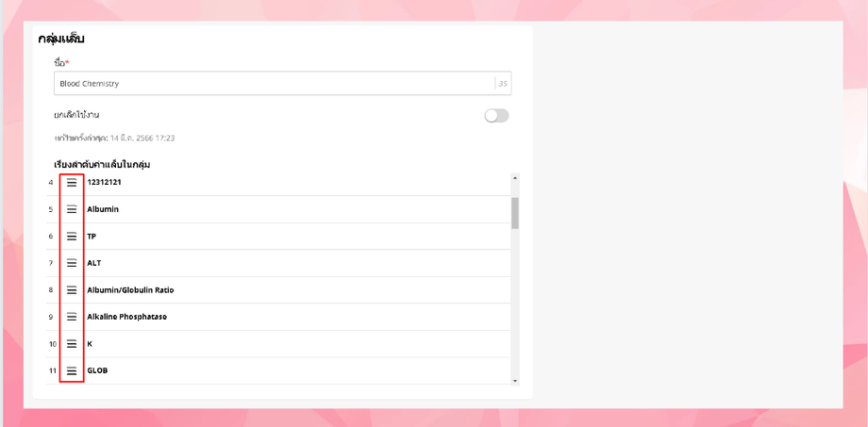The width and height of the screenshot is (868, 427).
Task: Select the Alkaline Phosphatase row label
Action: point(126,317)
